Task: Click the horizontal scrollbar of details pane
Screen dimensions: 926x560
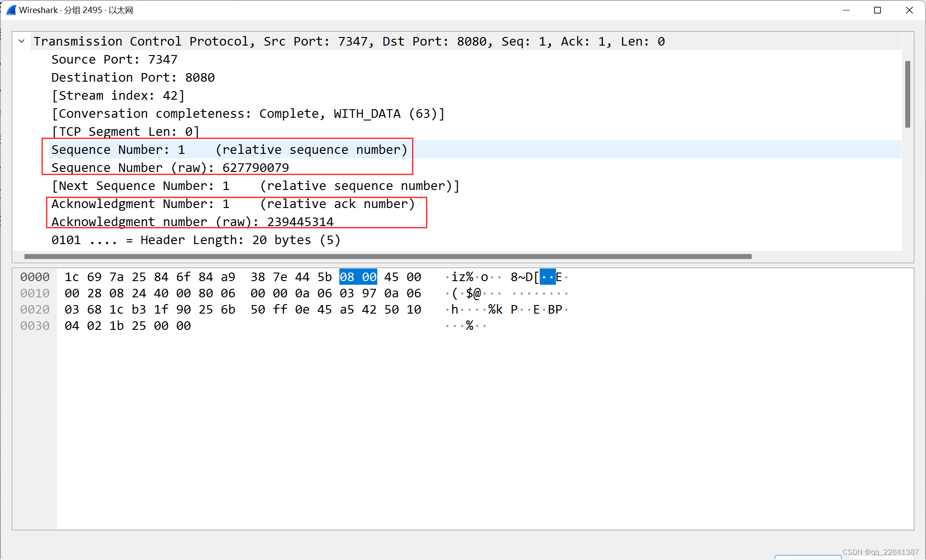Action: tap(388, 256)
